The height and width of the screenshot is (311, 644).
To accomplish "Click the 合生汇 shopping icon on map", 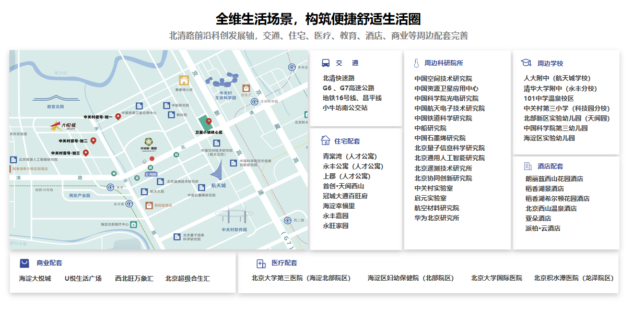I will point(246,88).
